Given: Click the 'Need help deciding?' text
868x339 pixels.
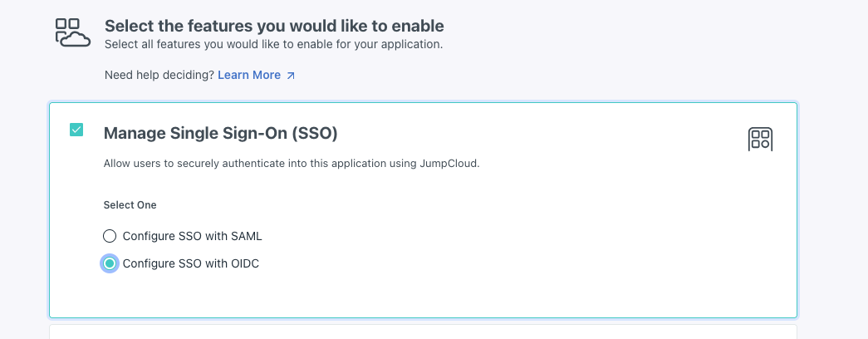Looking at the screenshot, I should tap(159, 75).
